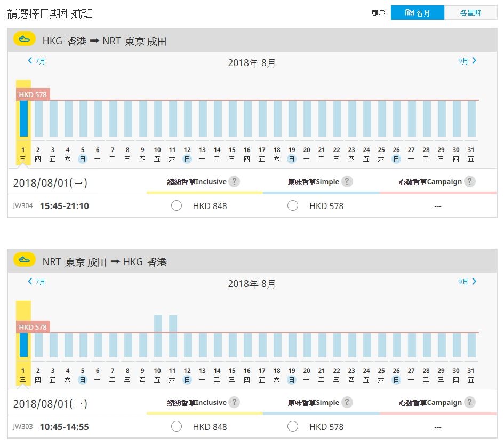
Task: Select HKD 848 Inclusive fare for JW303
Action: [177, 426]
